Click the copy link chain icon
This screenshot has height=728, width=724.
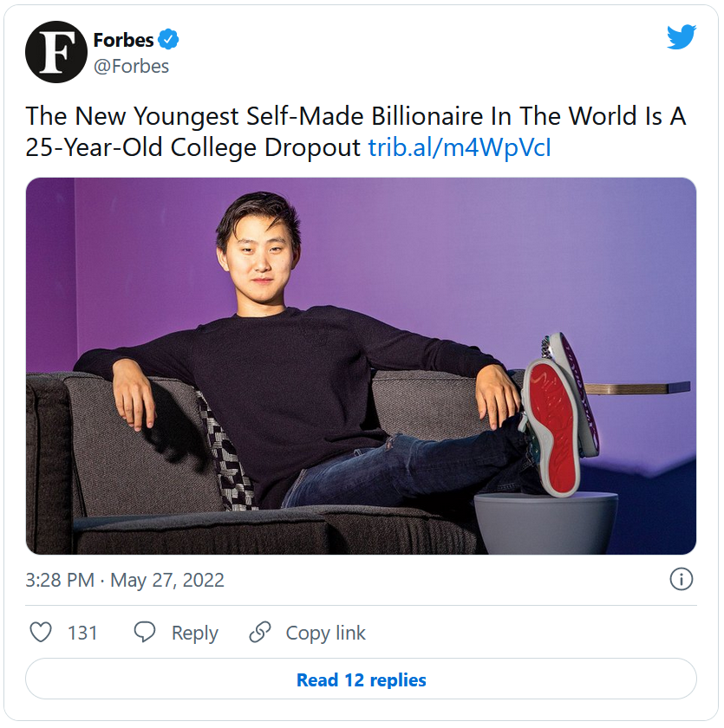coord(259,633)
